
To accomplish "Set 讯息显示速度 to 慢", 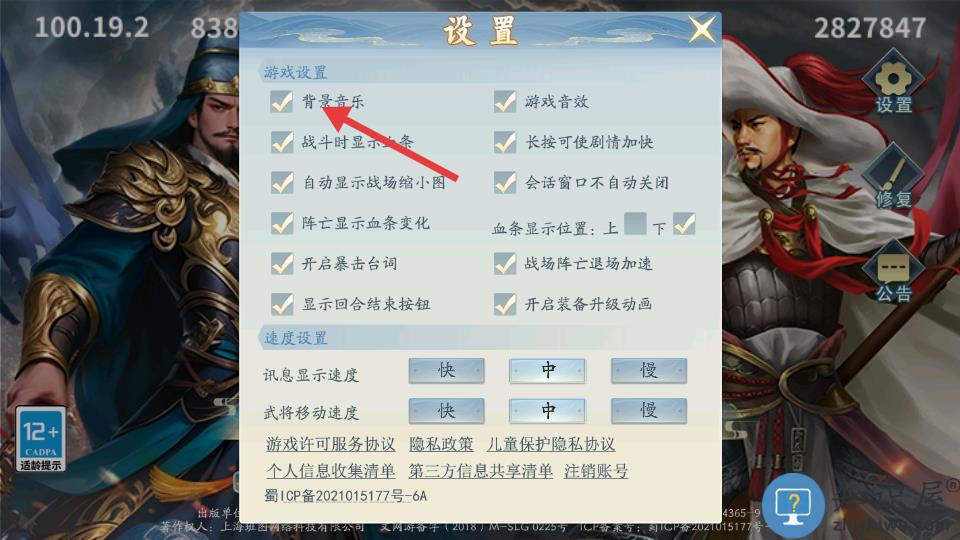I will click(648, 370).
